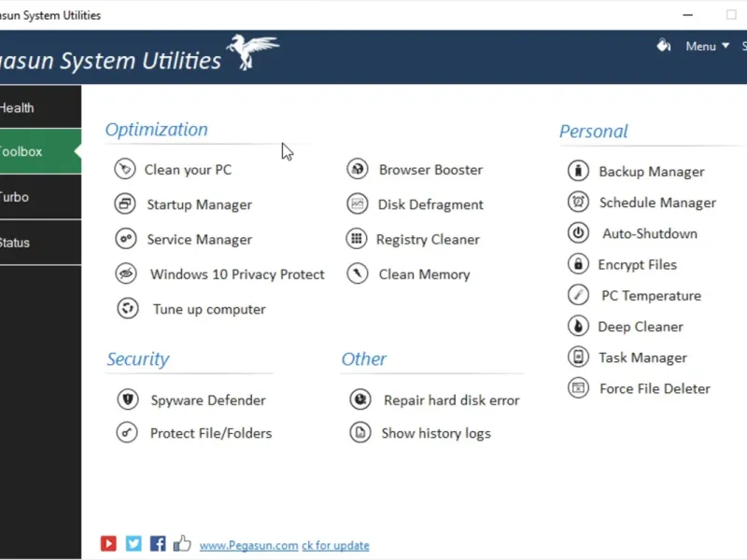Click the Windows 10 Privacy Protect label
The height and width of the screenshot is (560, 747).
237,274
